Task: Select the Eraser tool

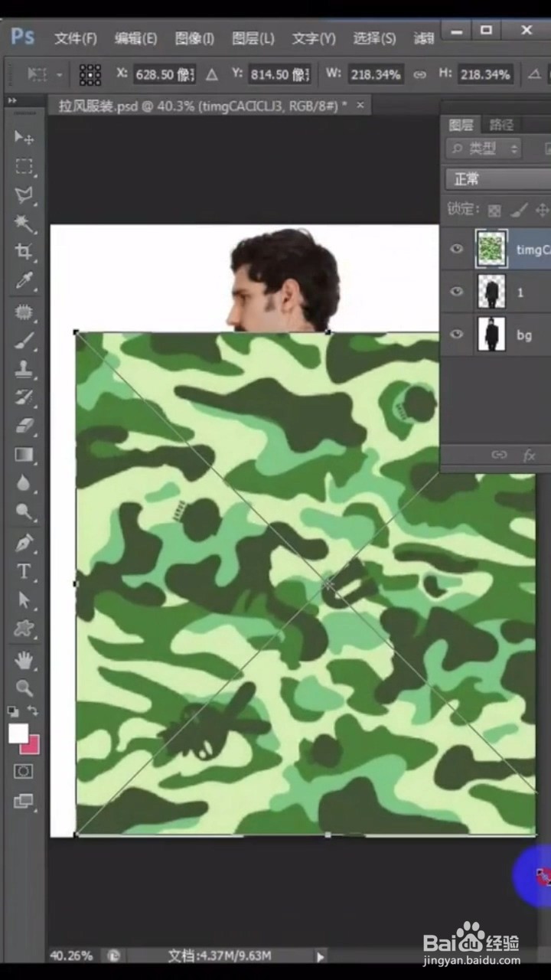Action: (24, 426)
